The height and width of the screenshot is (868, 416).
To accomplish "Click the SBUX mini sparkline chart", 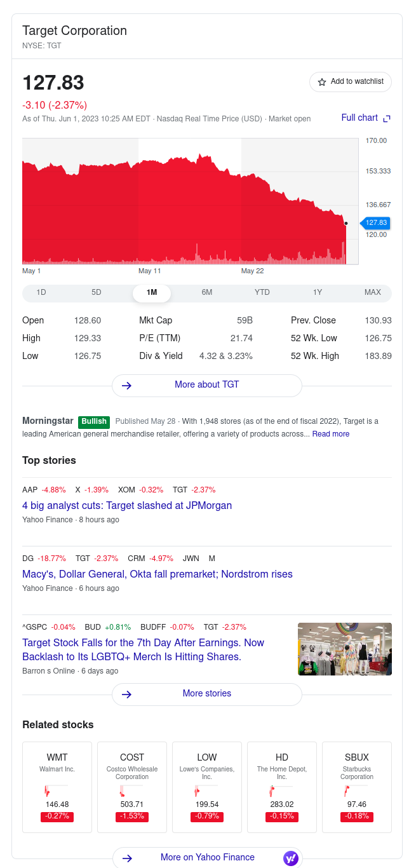I will pyautogui.click(x=356, y=790).
